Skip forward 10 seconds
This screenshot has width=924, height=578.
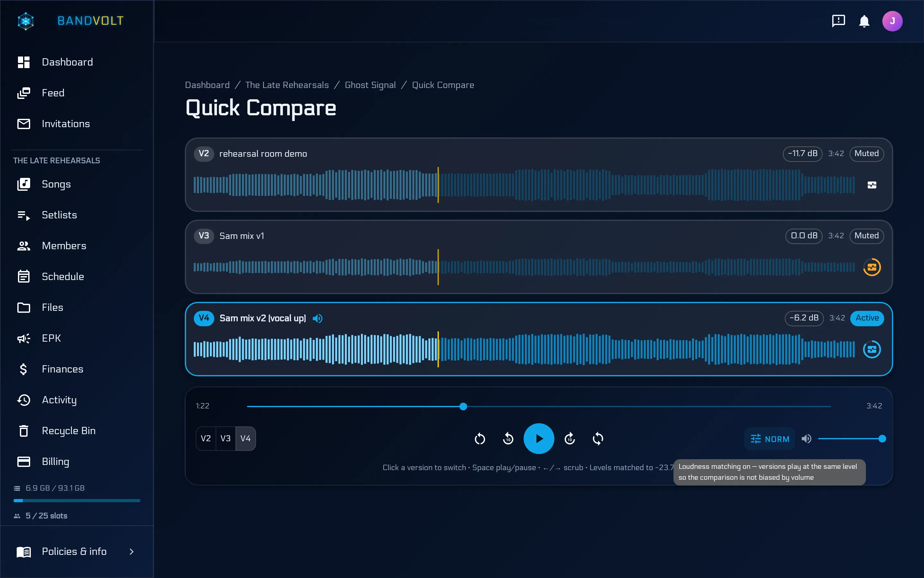tap(570, 439)
